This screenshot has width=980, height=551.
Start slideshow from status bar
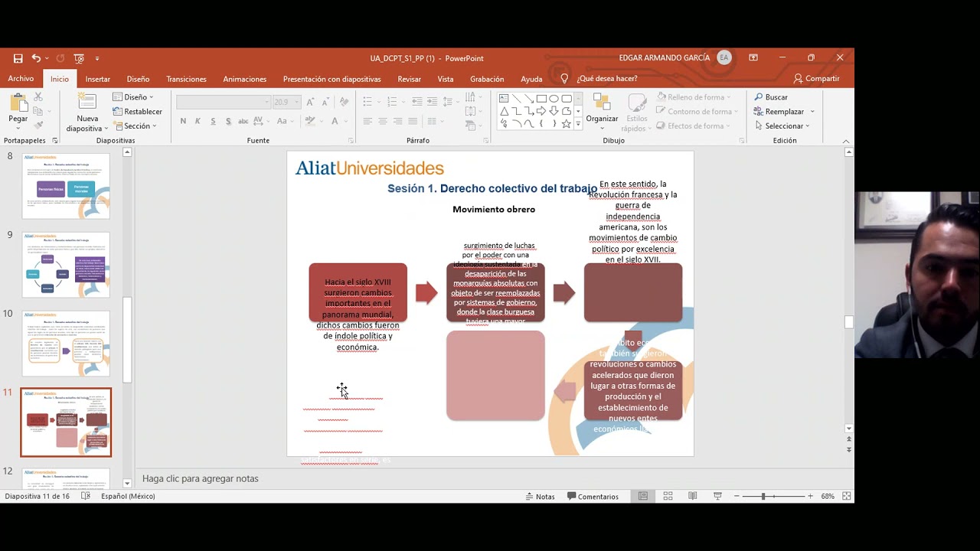pos(717,497)
